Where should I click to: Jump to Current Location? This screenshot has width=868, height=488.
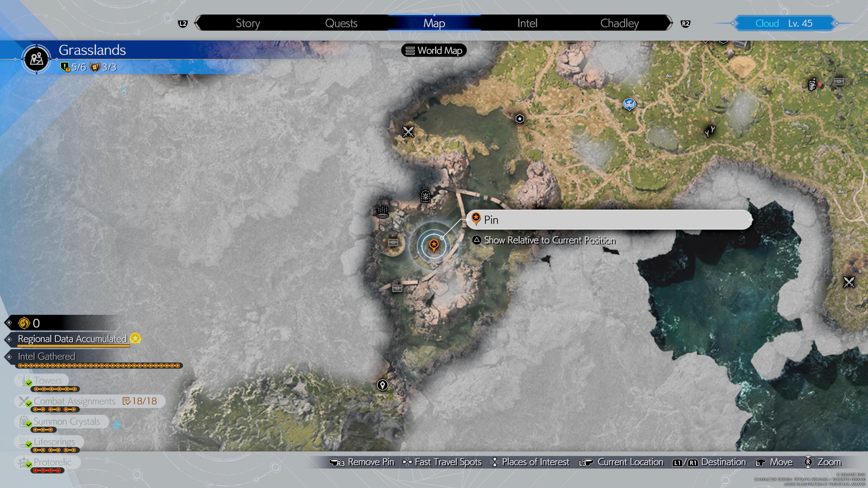click(621, 462)
